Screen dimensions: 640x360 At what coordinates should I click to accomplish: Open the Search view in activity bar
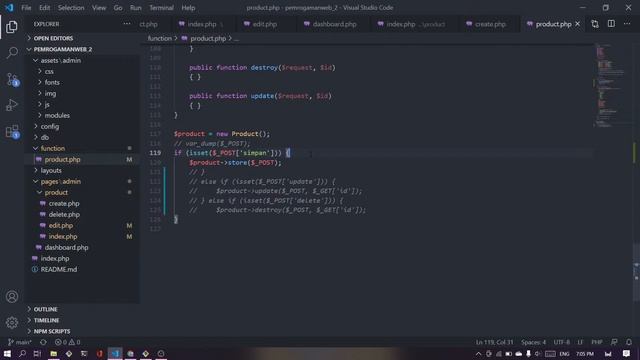click(12, 52)
